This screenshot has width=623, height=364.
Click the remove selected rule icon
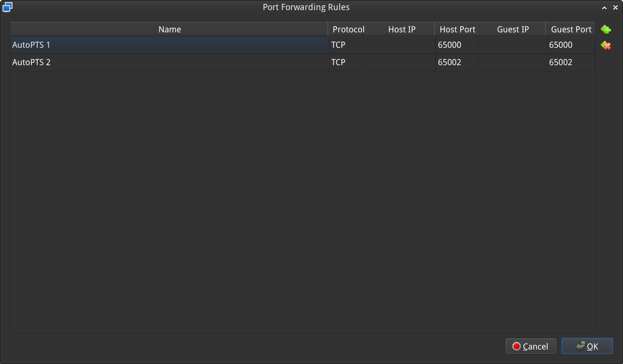click(606, 45)
